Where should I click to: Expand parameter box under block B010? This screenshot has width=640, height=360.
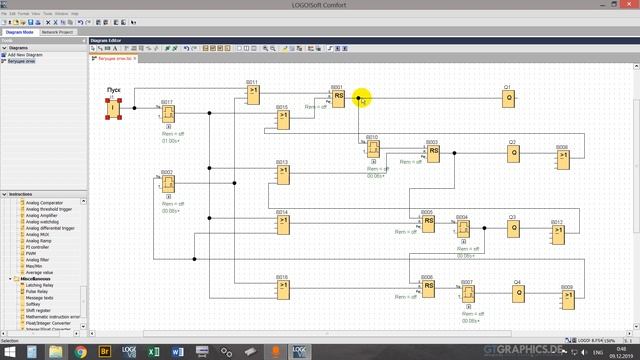coord(373,162)
